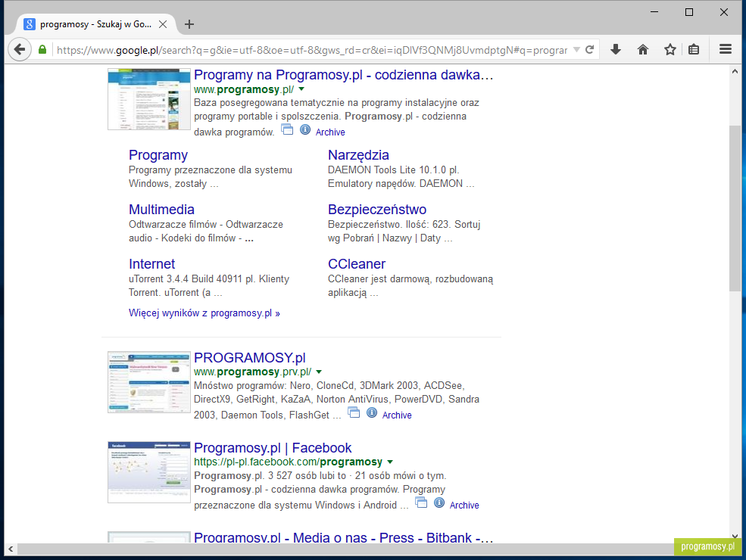
Task: Click 'Archive' link in programosy.prv.pl result
Action: click(397, 415)
